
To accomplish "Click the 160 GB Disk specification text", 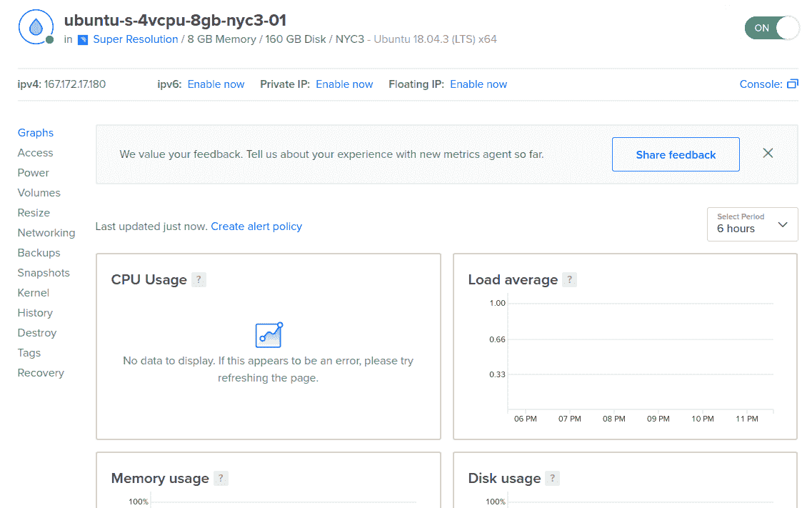I will tap(296, 39).
